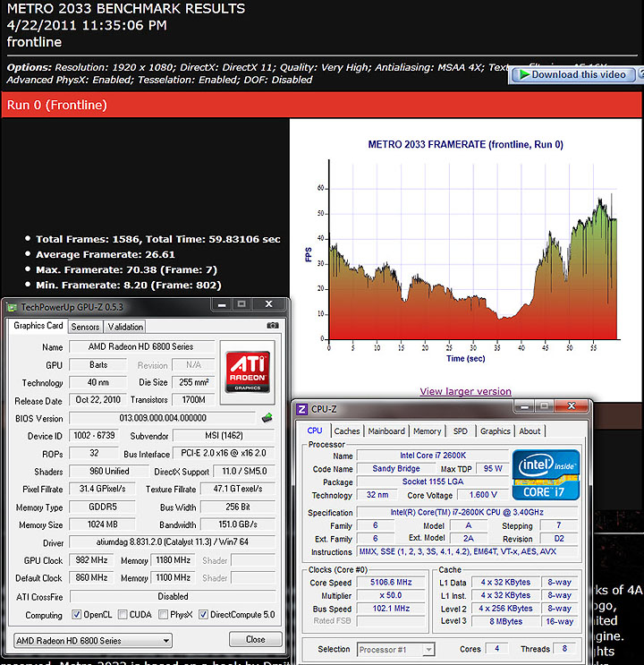
Task: Select the CPU tab in CPU-Z
Action: (315, 431)
